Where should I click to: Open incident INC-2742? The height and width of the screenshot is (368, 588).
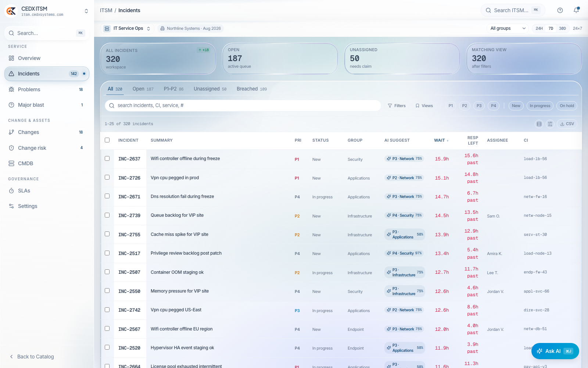[129, 310]
